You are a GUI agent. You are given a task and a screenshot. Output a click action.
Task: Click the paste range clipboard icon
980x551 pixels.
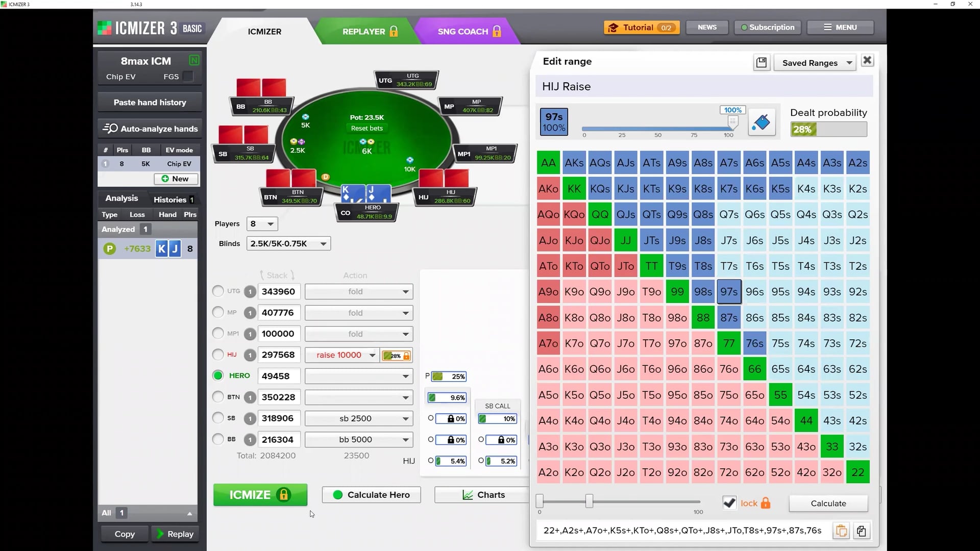(x=841, y=531)
